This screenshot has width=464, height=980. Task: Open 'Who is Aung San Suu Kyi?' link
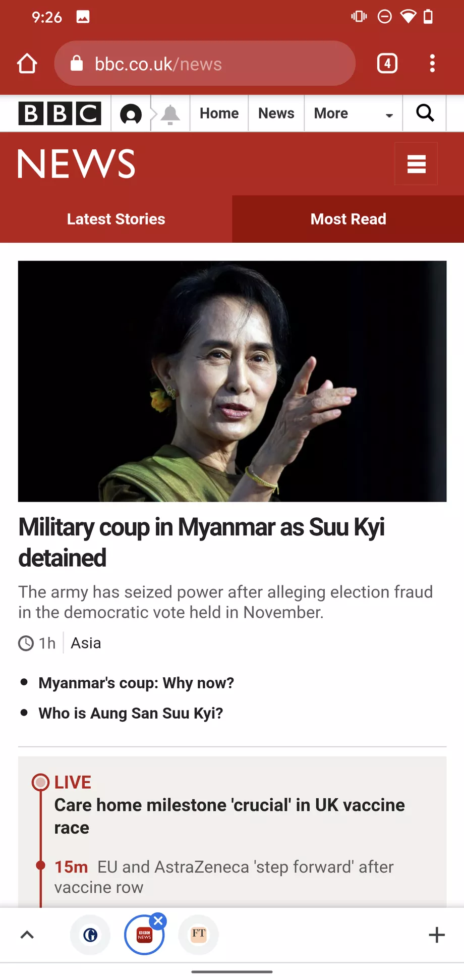(131, 713)
